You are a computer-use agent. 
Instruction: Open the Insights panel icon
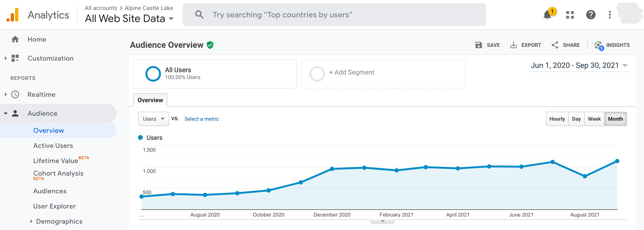pyautogui.click(x=598, y=45)
